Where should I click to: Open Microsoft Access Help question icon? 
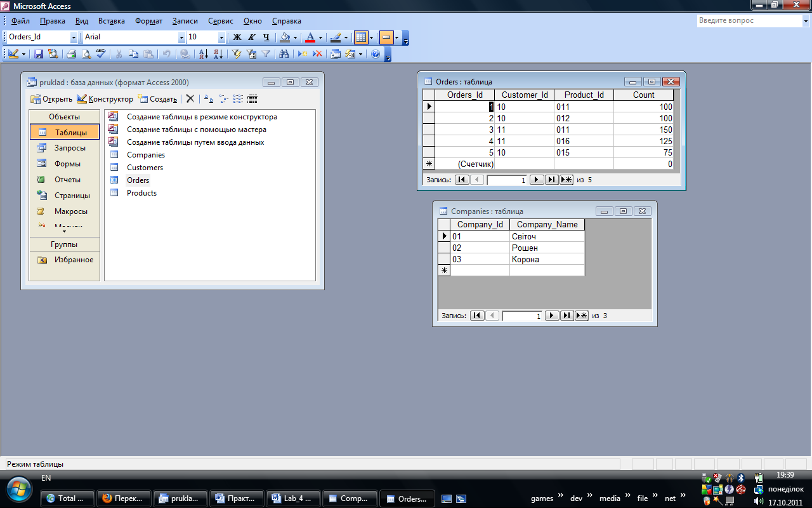click(x=376, y=55)
